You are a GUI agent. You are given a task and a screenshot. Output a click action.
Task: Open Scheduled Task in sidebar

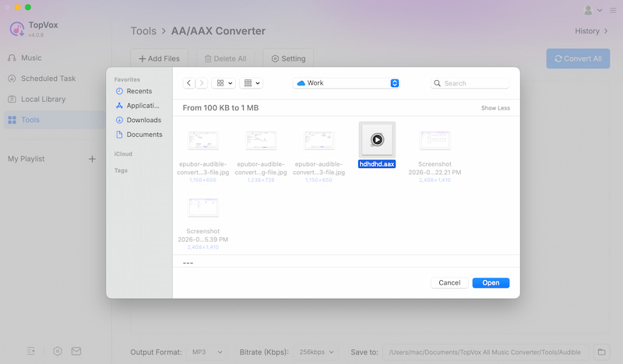pyautogui.click(x=42, y=79)
